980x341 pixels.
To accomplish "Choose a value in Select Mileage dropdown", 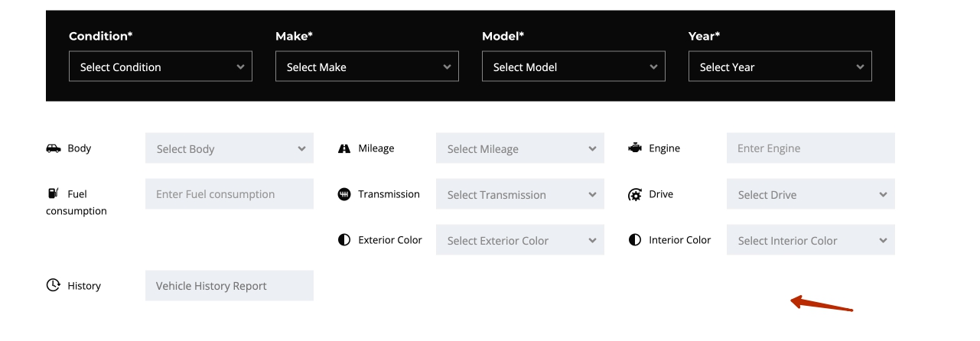I will click(520, 148).
